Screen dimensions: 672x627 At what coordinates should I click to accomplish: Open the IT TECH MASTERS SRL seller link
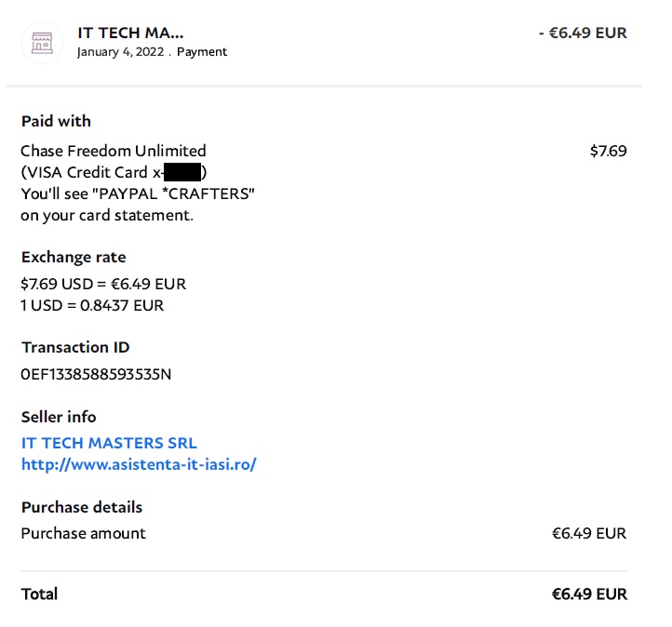(x=109, y=443)
